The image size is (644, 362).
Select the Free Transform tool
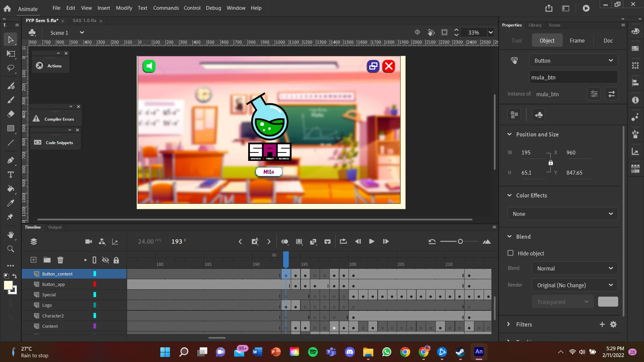click(x=11, y=54)
